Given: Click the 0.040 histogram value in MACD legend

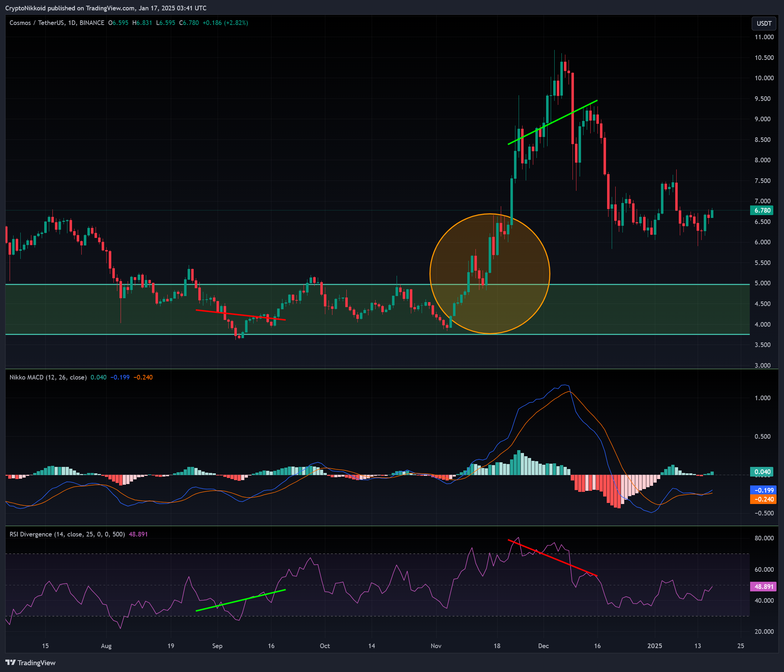Looking at the screenshot, I should tap(98, 377).
